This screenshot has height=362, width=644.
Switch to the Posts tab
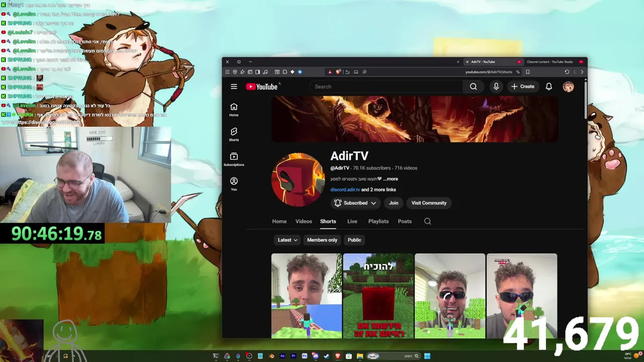(x=405, y=221)
